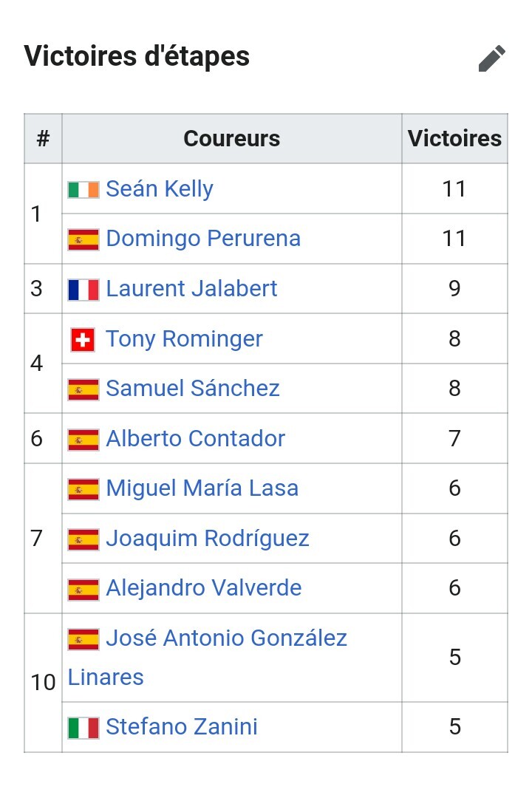Viewport: 532px width, 798px height.
Task: Click the Italian flag beside Stefano Zanini
Action: pos(83,728)
